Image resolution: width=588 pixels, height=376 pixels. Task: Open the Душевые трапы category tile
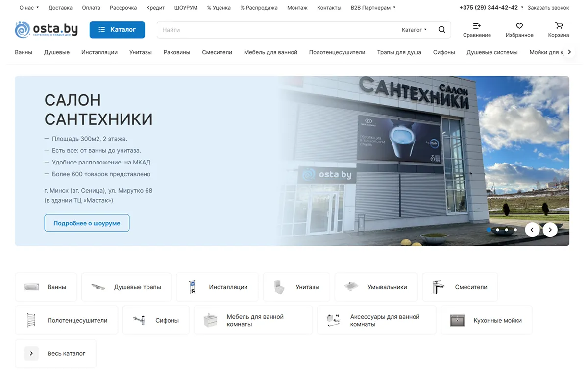[x=126, y=287]
